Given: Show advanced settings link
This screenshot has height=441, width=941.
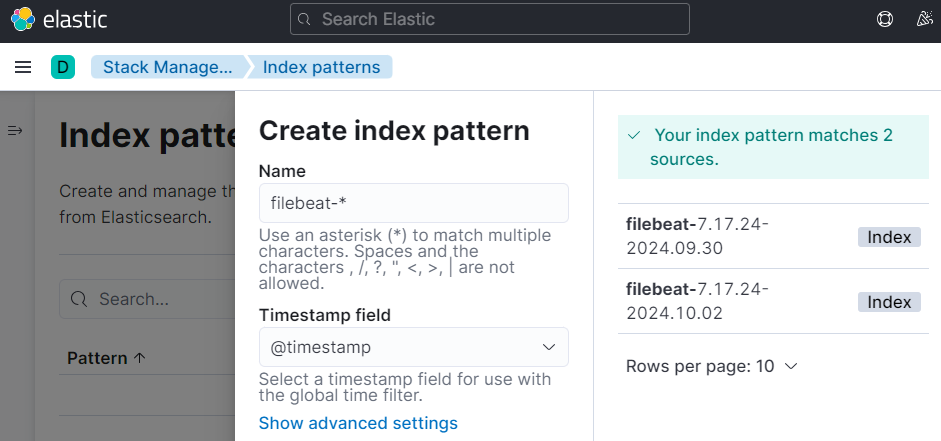Looking at the screenshot, I should [x=358, y=423].
